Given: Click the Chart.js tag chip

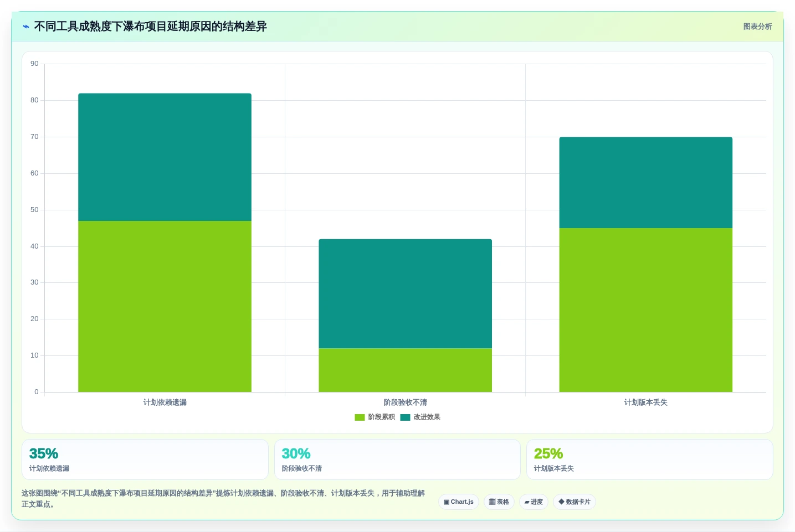Looking at the screenshot, I should click(459, 502).
